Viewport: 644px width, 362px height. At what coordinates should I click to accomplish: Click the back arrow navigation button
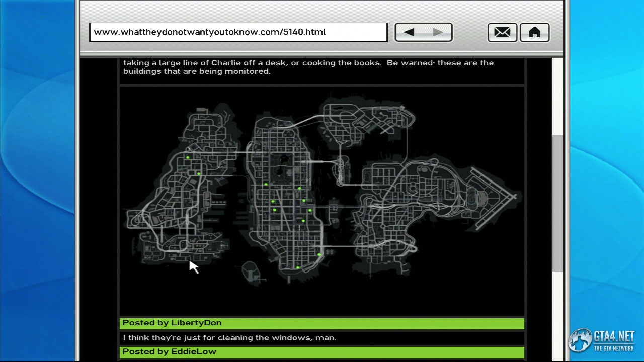[x=409, y=32]
